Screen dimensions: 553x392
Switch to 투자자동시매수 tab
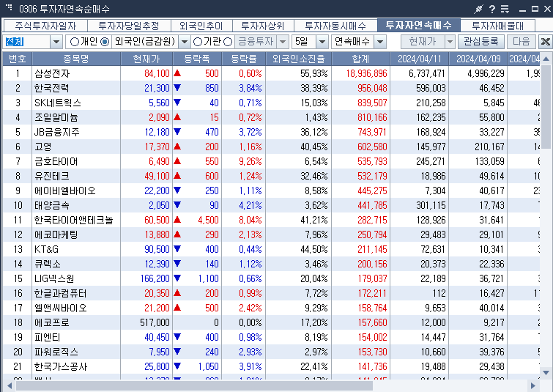(335, 26)
